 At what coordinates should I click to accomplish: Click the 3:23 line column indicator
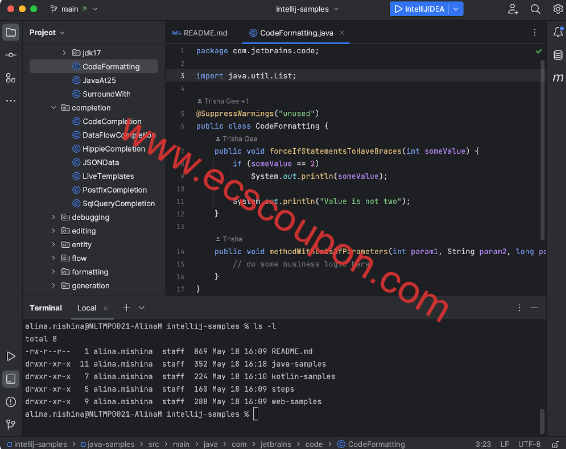coord(483,444)
